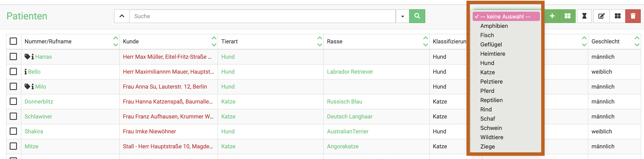Sort by Tierart column arrows
Image resolution: width=644 pixels, height=159 pixels.
point(320,42)
